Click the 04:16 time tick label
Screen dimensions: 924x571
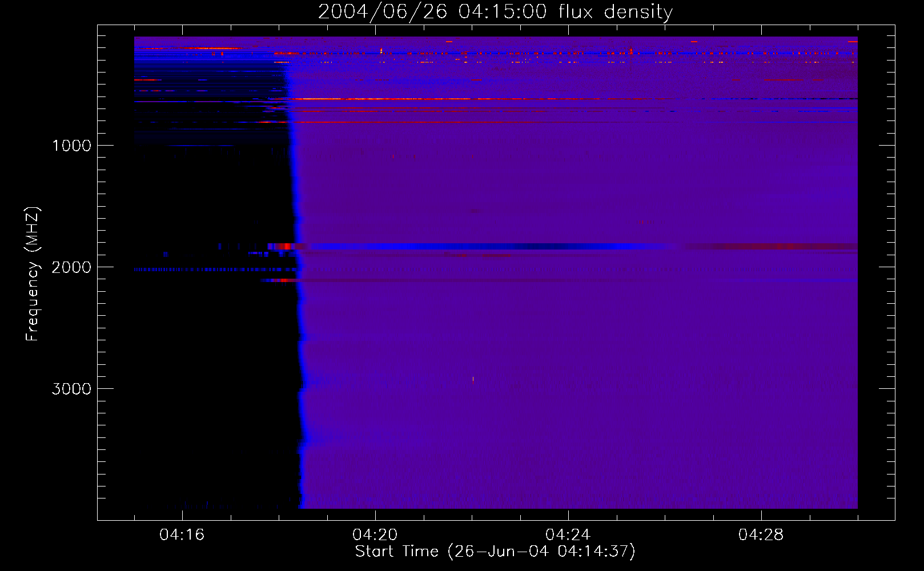[182, 535]
